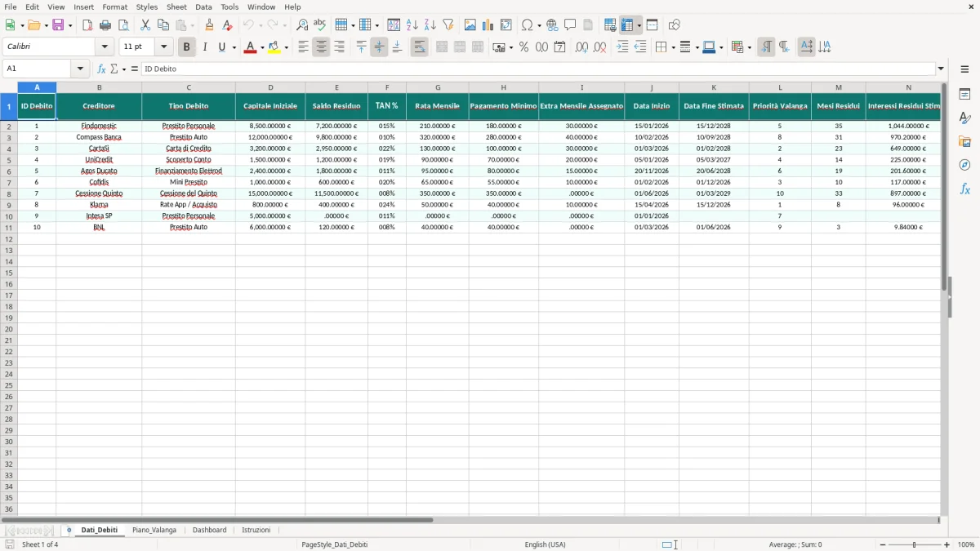The width and height of the screenshot is (980, 551).
Task: Toggle Italic formatting
Action: tap(204, 47)
